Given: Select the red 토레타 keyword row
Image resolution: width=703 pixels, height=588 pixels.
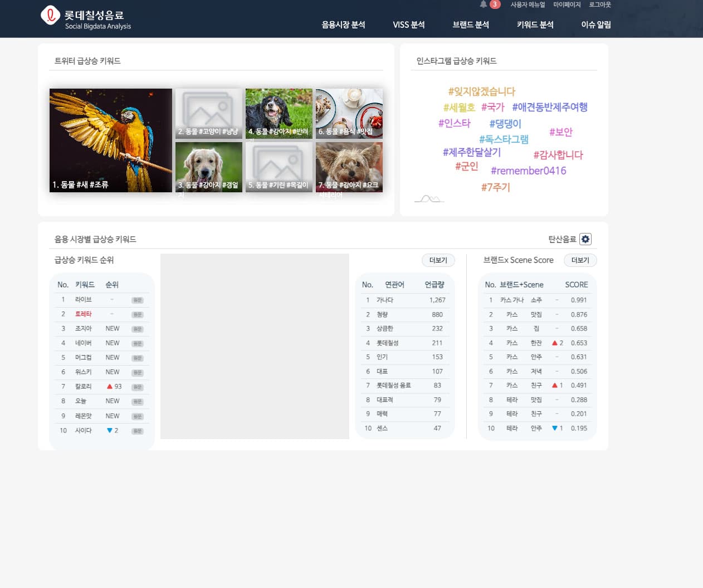Looking at the screenshot, I should (83, 314).
